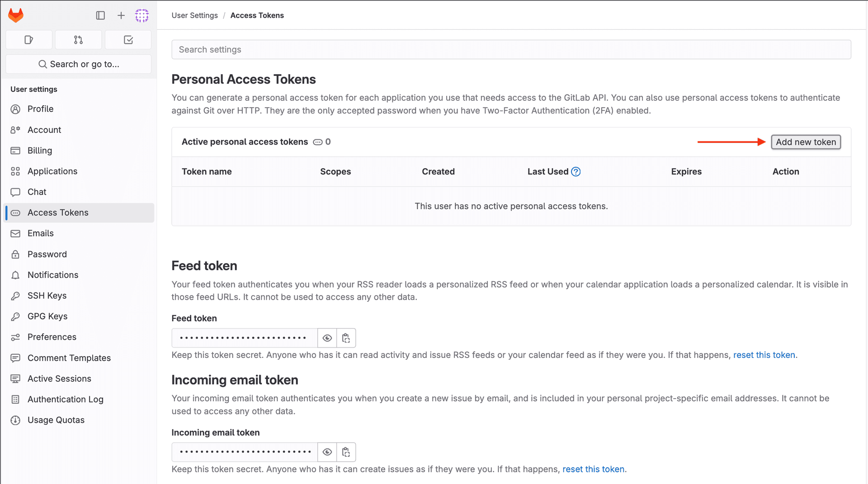The width and height of the screenshot is (868, 484).
Task: Open the create new menu via plus icon
Action: pos(121,15)
